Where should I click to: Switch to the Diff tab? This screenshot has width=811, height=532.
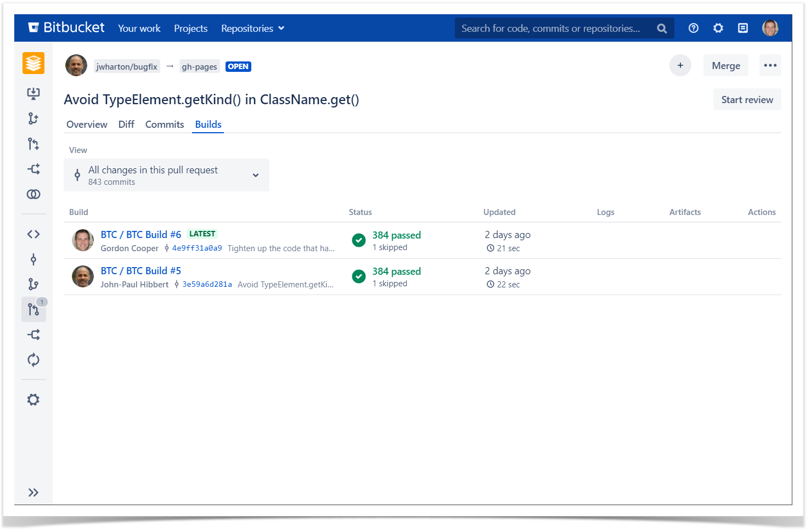(126, 124)
